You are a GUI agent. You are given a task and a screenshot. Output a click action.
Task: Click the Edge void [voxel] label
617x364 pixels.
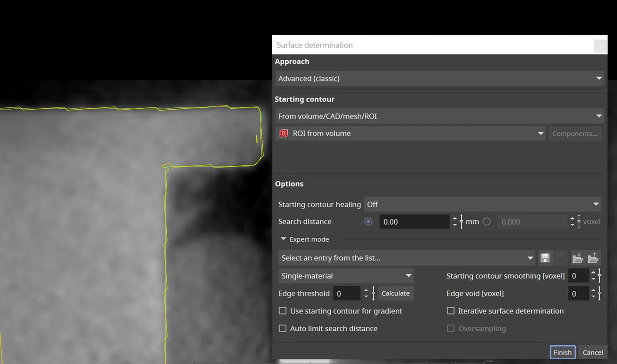click(x=475, y=293)
